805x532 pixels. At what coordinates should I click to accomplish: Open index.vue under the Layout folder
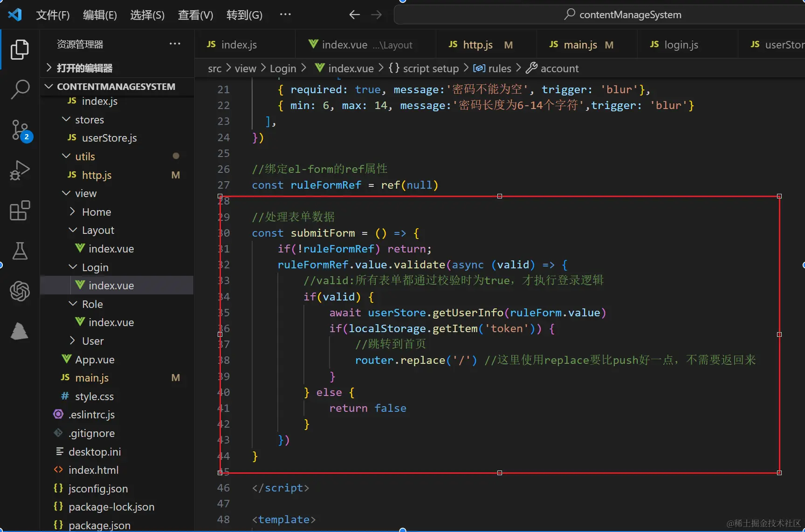117,249
